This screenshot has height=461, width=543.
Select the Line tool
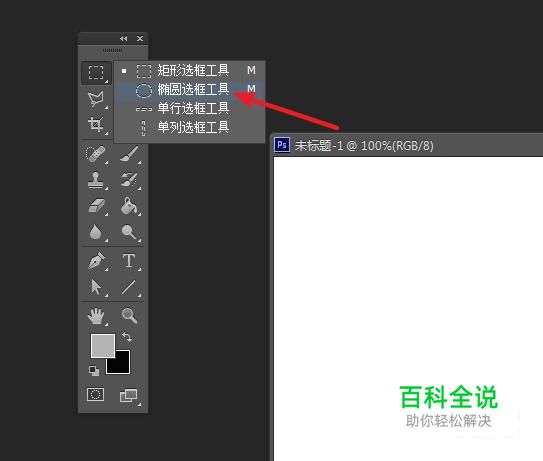(x=129, y=287)
